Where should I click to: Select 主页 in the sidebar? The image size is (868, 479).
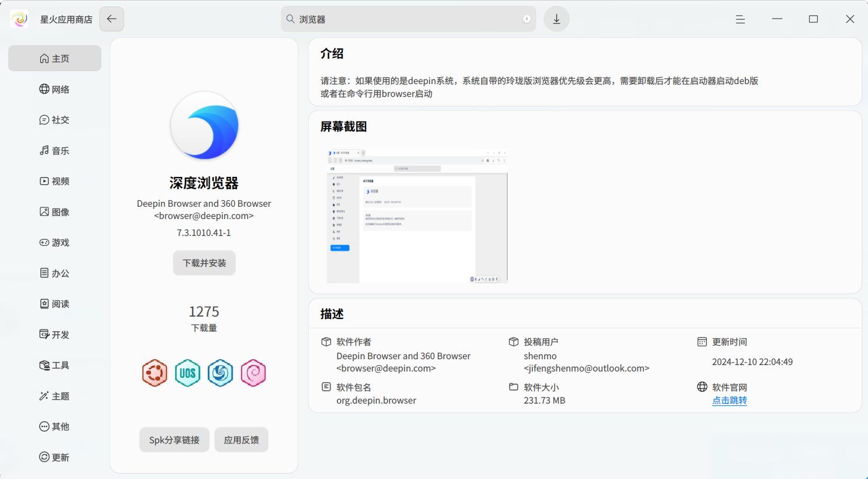54,58
